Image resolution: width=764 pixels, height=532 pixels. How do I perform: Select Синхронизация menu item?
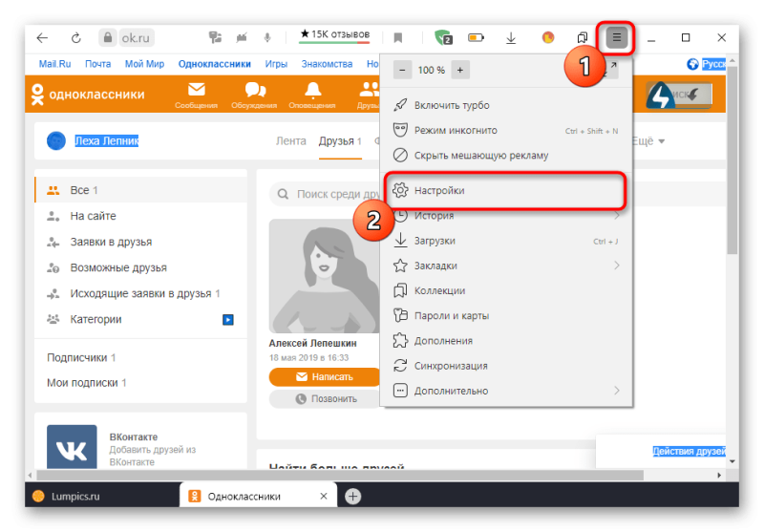pyautogui.click(x=506, y=366)
